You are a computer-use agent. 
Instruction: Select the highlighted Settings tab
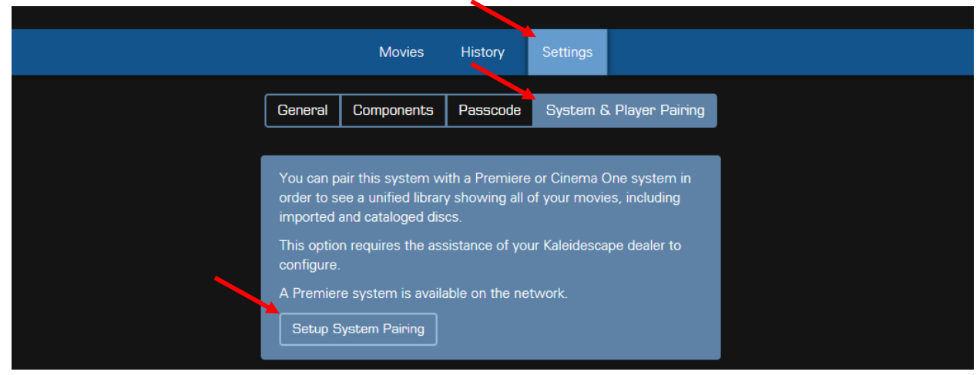(567, 52)
